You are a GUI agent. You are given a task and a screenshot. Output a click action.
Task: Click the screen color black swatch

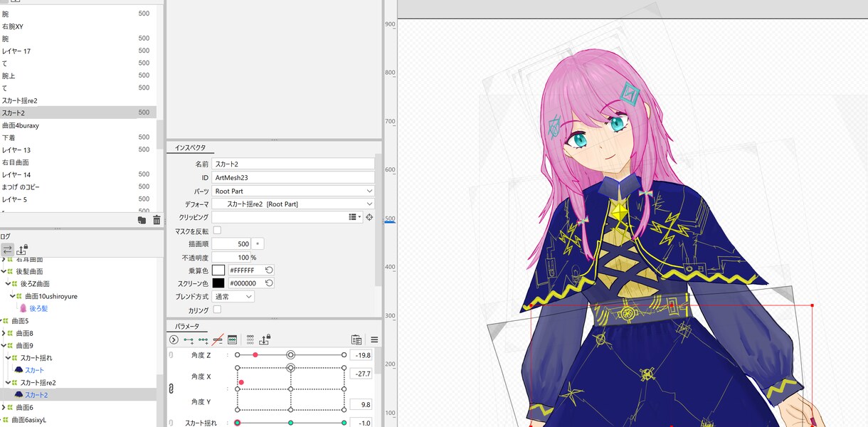point(218,283)
